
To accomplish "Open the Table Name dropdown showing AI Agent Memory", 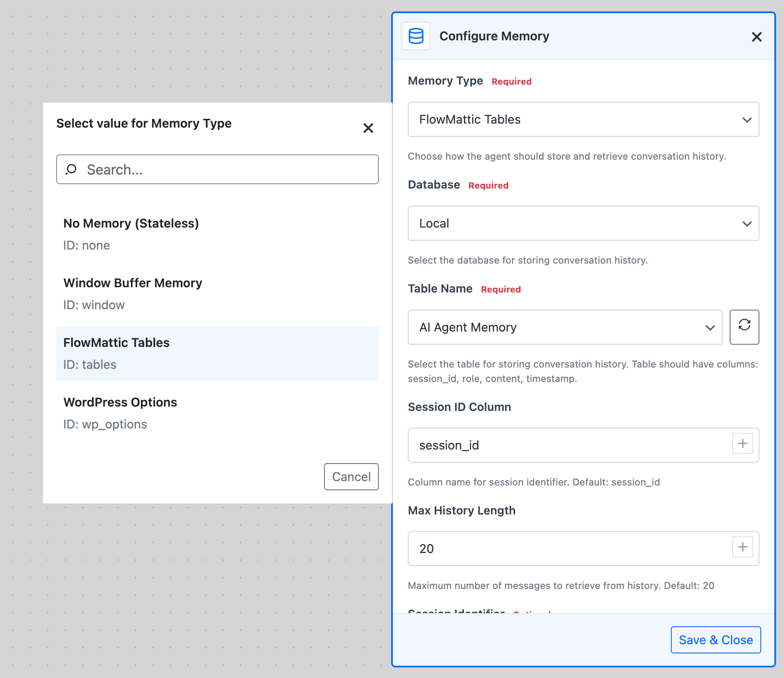I will click(x=564, y=327).
